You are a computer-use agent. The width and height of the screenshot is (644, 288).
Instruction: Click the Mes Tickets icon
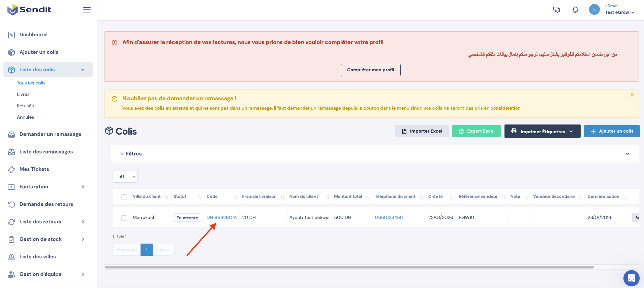pos(11,169)
